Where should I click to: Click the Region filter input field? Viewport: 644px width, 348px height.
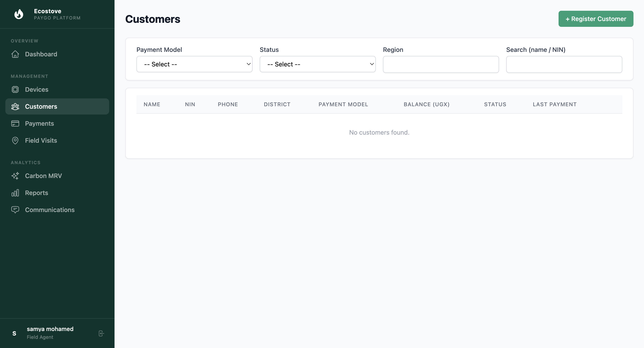point(440,64)
